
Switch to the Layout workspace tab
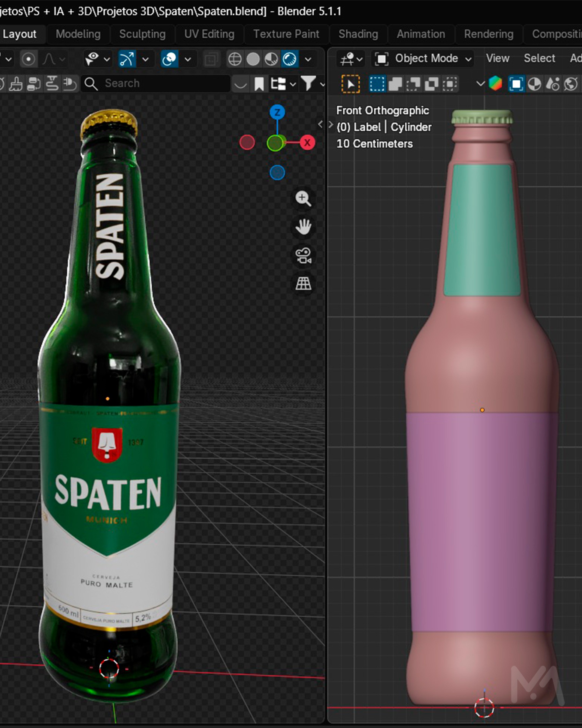(20, 34)
